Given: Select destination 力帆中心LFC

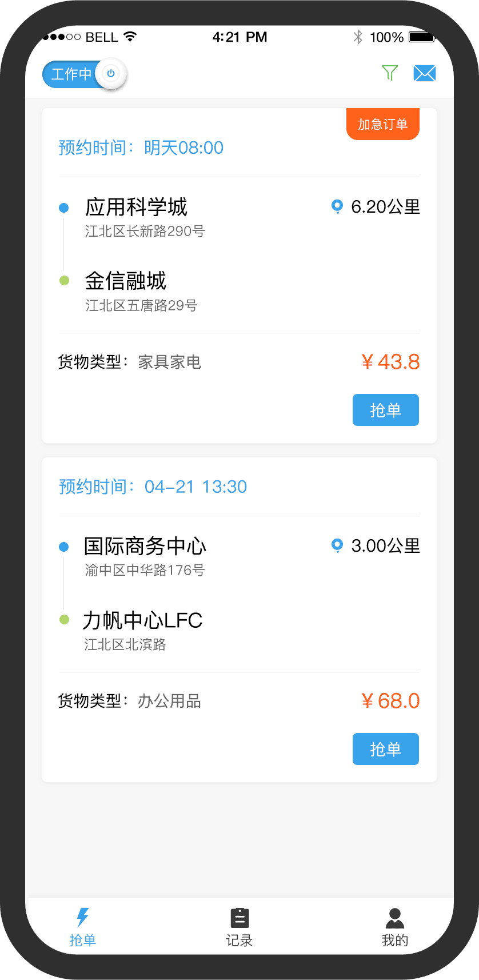Looking at the screenshot, I should pos(143,620).
